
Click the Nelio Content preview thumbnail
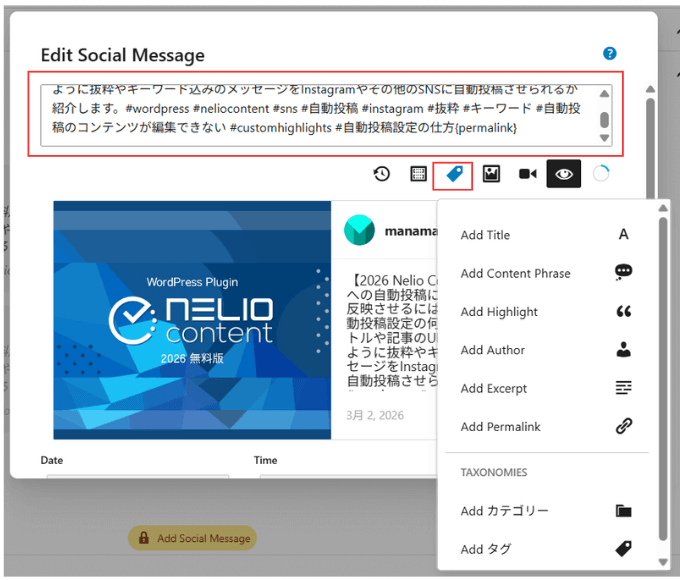click(192, 320)
